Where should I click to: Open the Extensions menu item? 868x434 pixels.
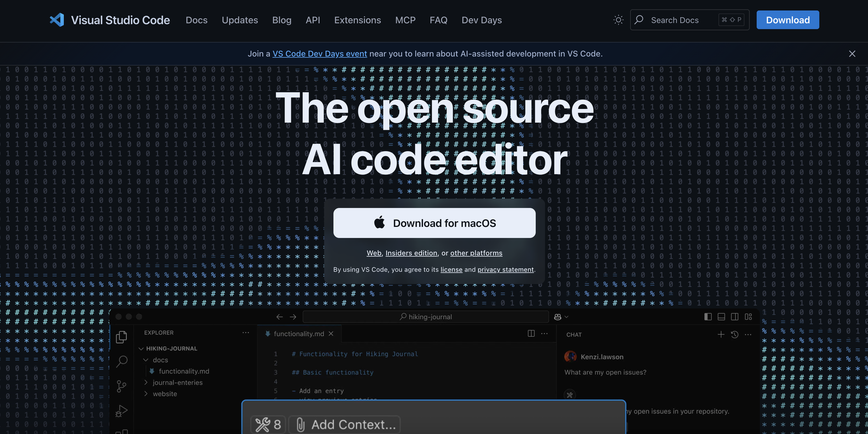click(358, 20)
